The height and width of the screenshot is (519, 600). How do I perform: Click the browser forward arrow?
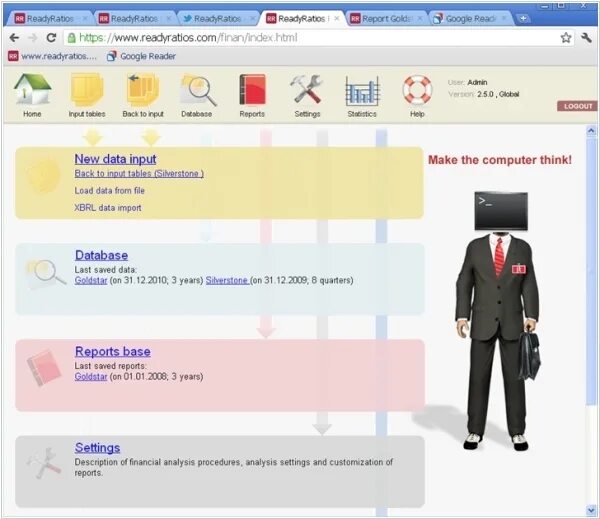[x=33, y=38]
